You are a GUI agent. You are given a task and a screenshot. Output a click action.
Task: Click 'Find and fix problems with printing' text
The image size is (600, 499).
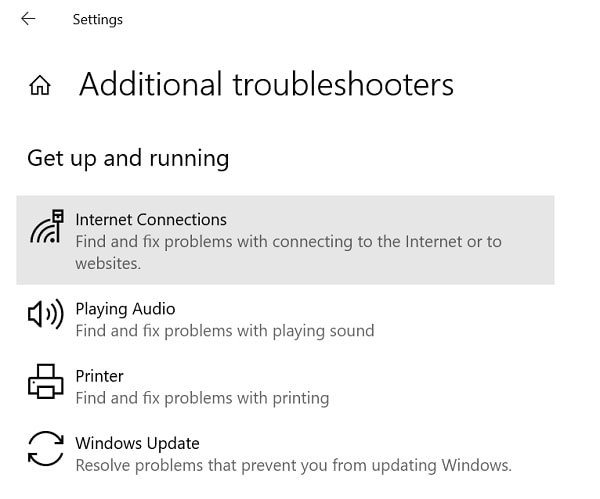pyautogui.click(x=202, y=398)
